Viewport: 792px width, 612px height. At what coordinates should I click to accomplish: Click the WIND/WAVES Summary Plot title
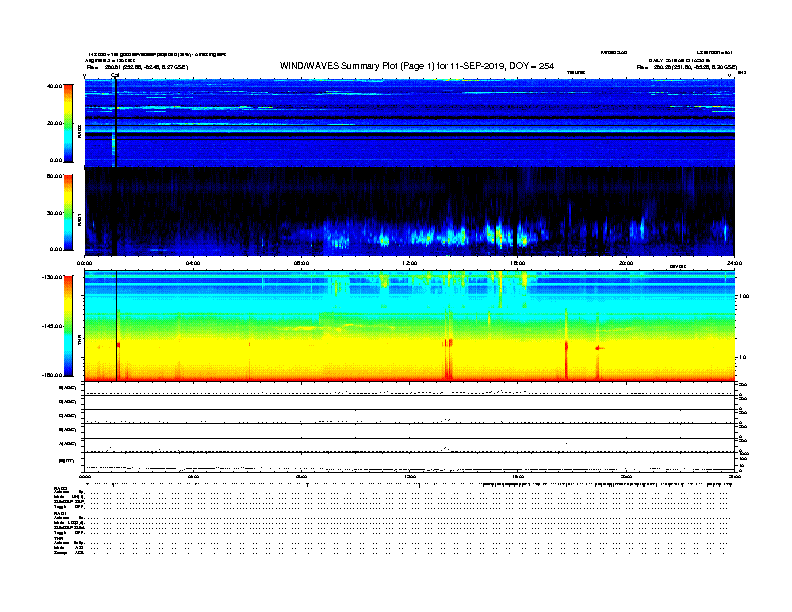click(417, 66)
